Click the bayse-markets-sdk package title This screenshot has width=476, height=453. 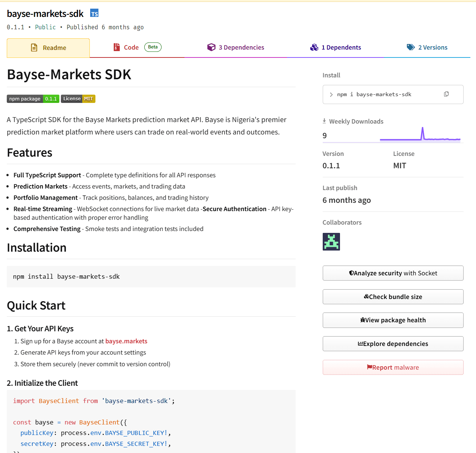45,14
